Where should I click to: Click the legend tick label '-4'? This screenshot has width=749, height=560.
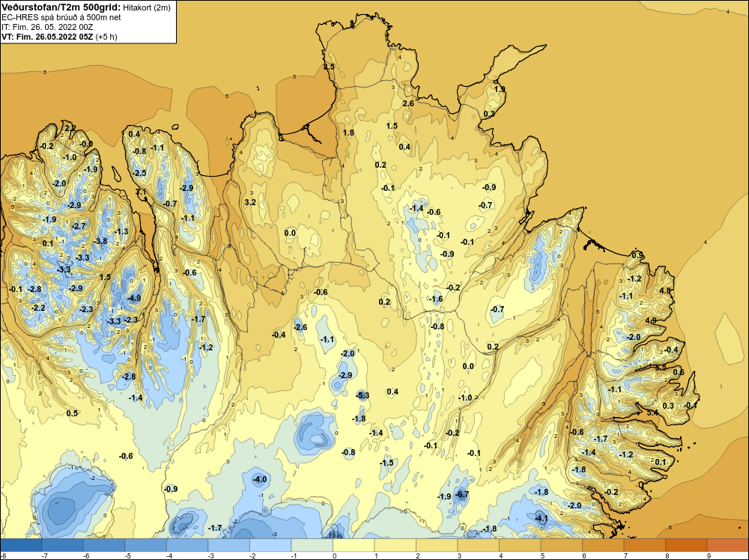[169, 556]
